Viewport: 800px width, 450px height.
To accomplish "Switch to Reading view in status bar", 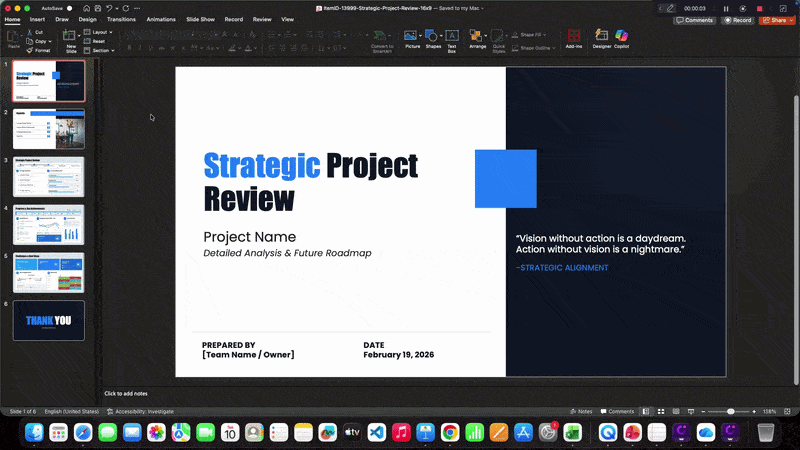I will tap(676, 411).
